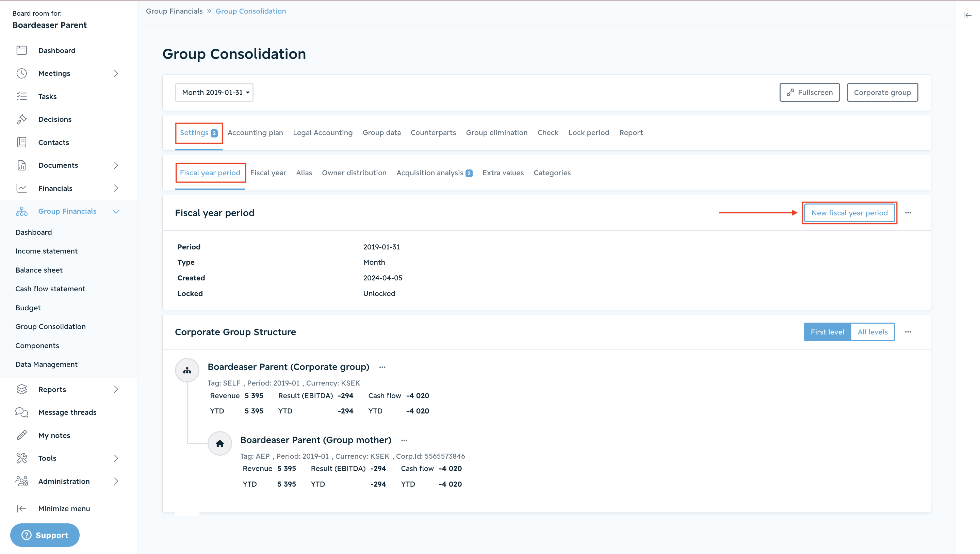Screen dimensions: 980x554
Task: Select the Owner distribution sub-tab
Action: (354, 173)
